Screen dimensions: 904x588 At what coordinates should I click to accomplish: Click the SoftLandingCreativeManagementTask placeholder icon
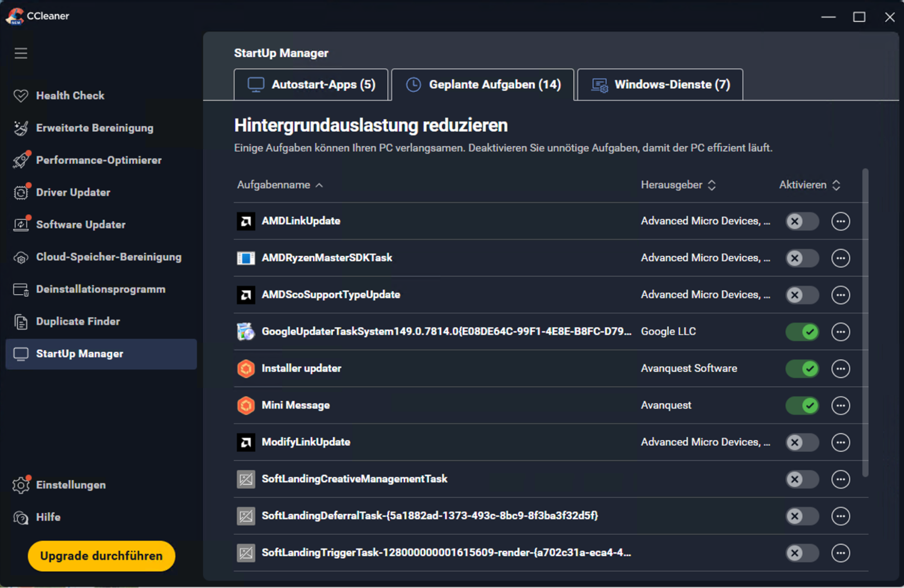pos(246,479)
